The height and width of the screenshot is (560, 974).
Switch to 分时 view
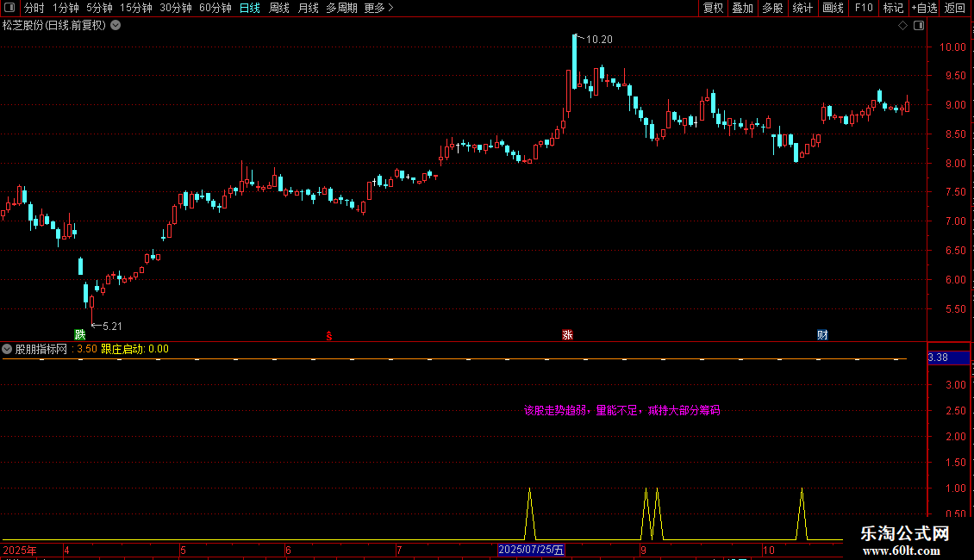(x=34, y=8)
